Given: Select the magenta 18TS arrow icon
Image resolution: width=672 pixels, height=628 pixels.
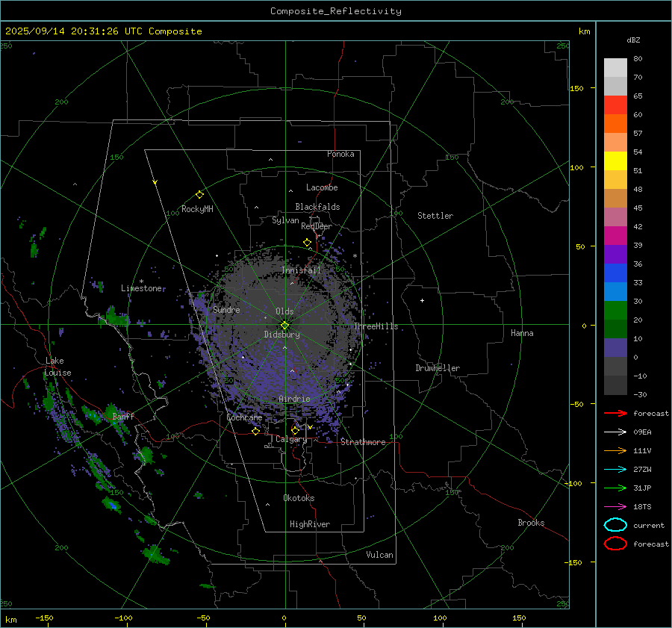Looking at the screenshot, I should pos(615,507).
